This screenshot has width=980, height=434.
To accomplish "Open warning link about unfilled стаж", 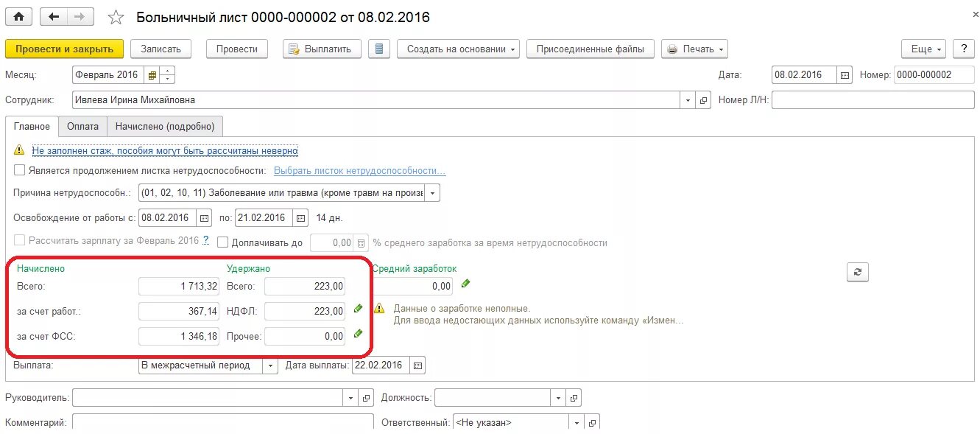I will point(165,150).
